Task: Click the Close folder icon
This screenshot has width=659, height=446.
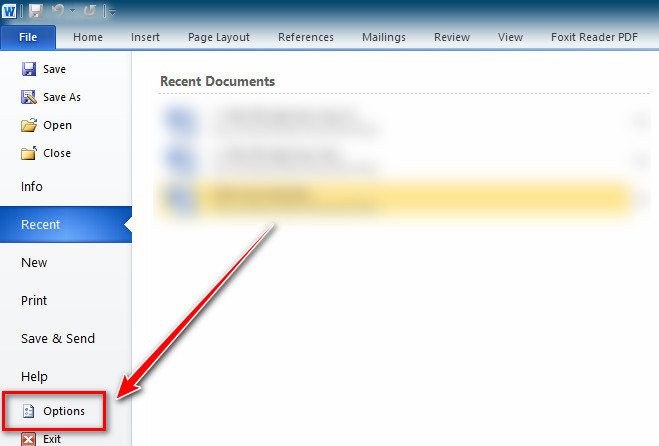Action: click(29, 153)
